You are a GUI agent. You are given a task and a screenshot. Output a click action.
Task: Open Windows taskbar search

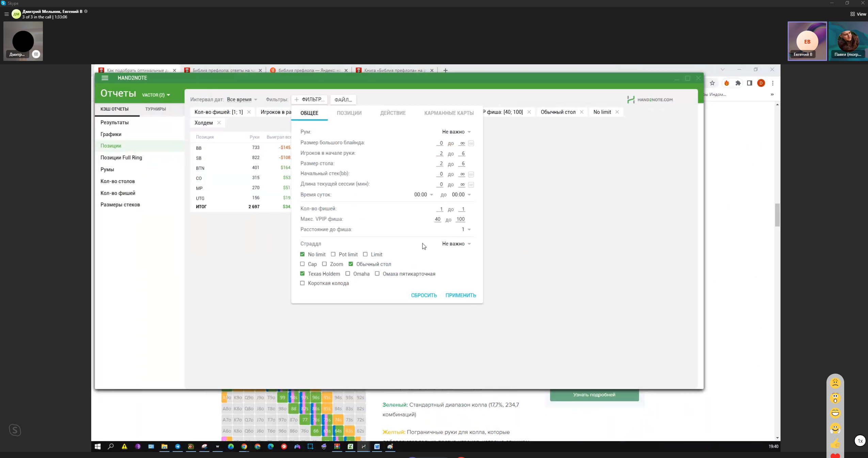[111, 446]
